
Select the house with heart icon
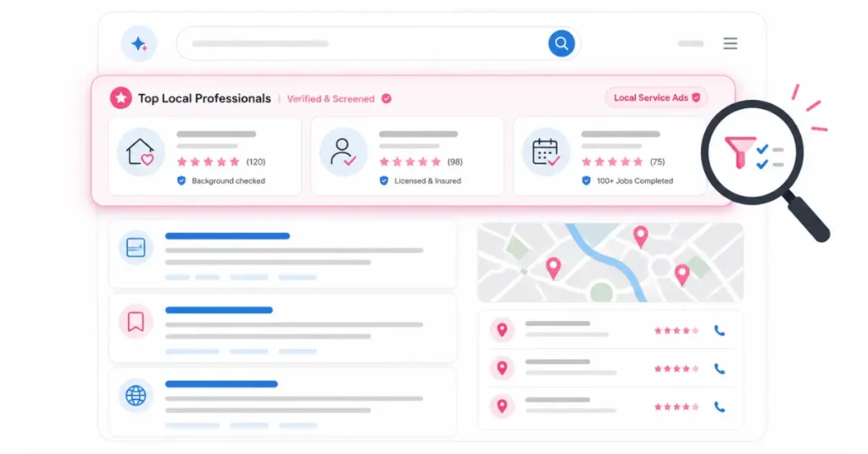tap(141, 152)
